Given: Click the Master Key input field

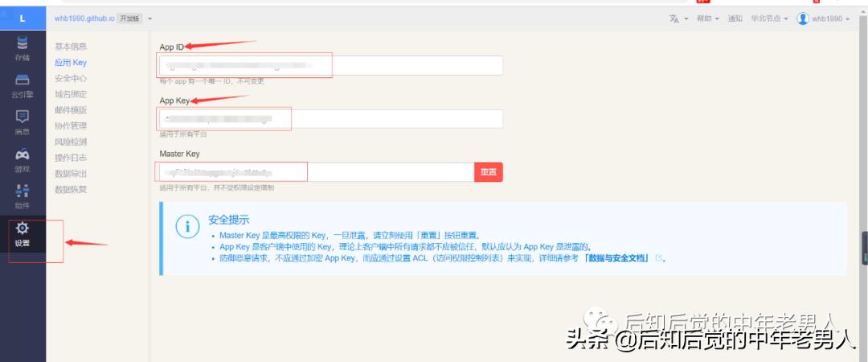Looking at the screenshot, I should tap(317, 172).
